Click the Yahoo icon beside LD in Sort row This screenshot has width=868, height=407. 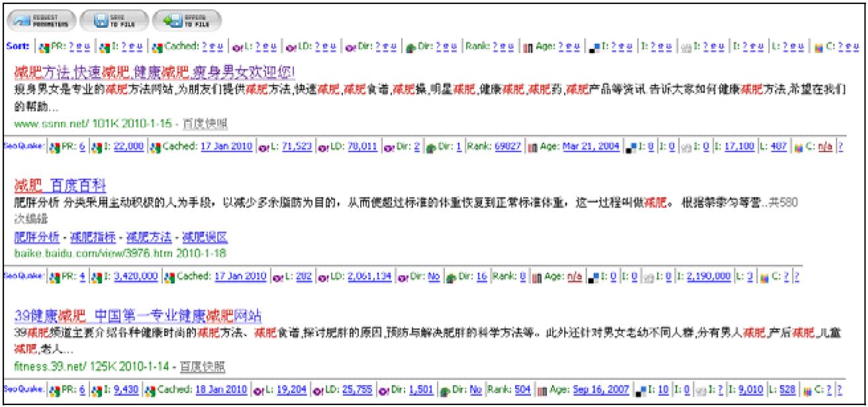point(293,47)
